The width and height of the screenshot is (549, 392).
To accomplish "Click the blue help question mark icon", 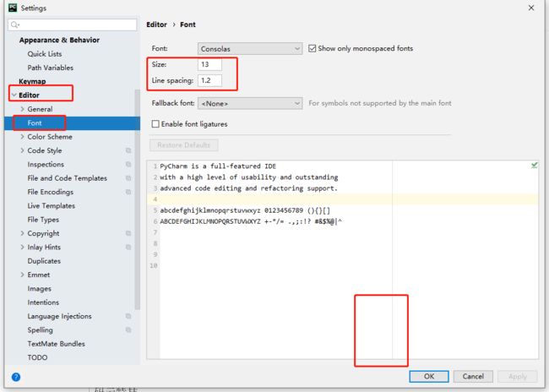I will (16, 377).
